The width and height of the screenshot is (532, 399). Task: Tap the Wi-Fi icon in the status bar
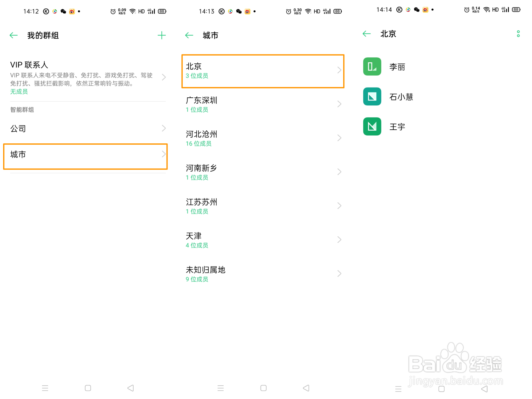pos(132,11)
